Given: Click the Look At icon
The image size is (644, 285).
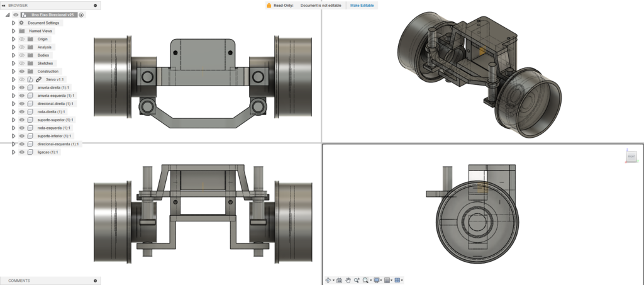Looking at the screenshot, I should (x=339, y=280).
